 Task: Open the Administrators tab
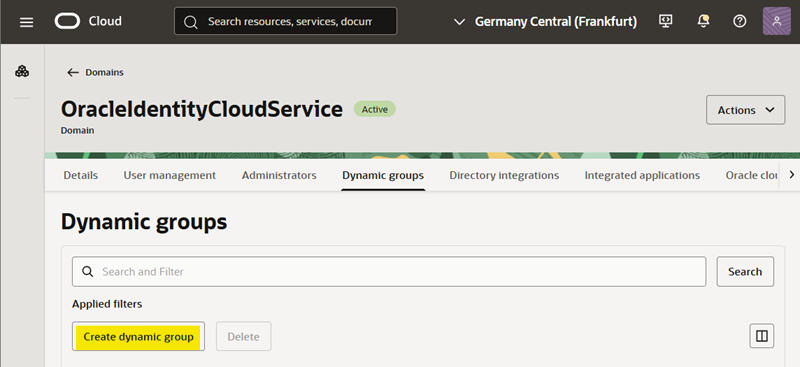pos(279,175)
